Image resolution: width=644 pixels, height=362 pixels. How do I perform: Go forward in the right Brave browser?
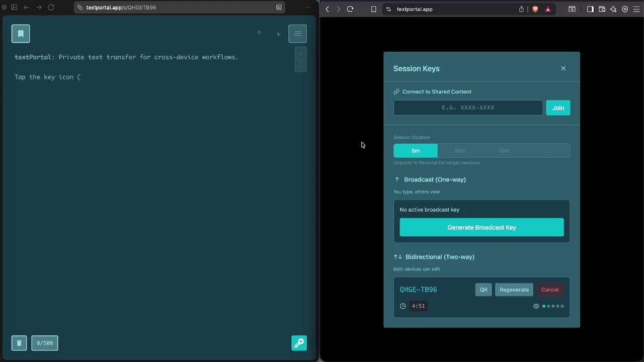click(339, 9)
